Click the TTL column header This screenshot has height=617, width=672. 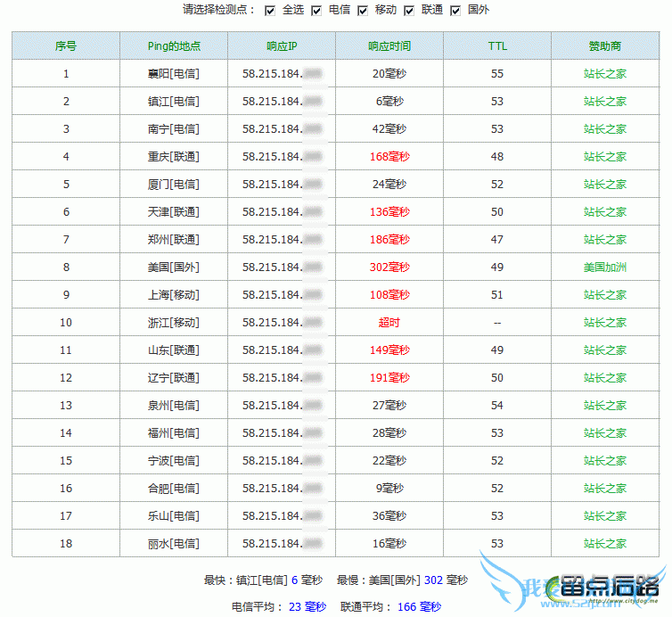497,45
